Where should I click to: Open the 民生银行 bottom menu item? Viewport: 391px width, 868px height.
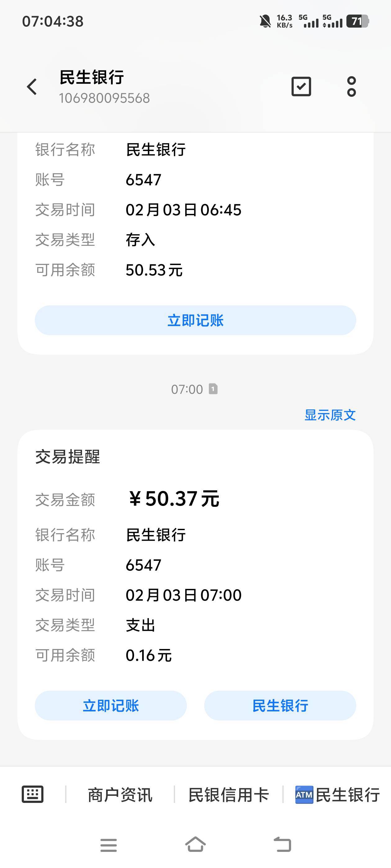click(x=348, y=795)
